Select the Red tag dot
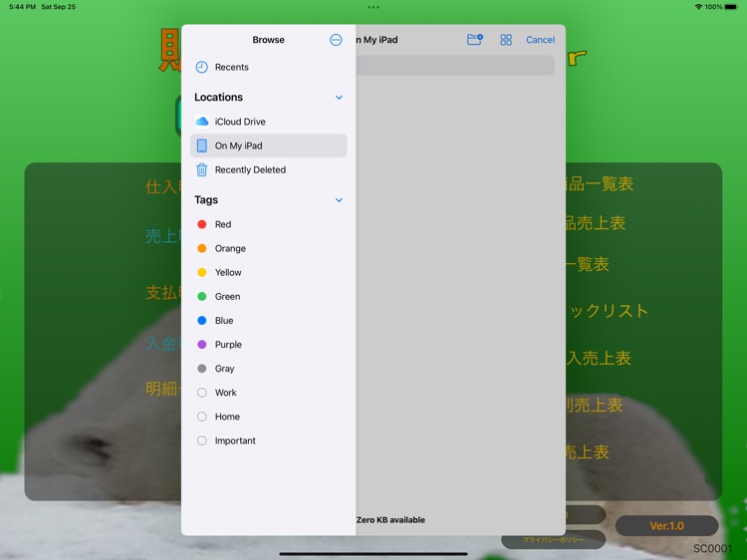The image size is (747, 560). click(x=202, y=224)
